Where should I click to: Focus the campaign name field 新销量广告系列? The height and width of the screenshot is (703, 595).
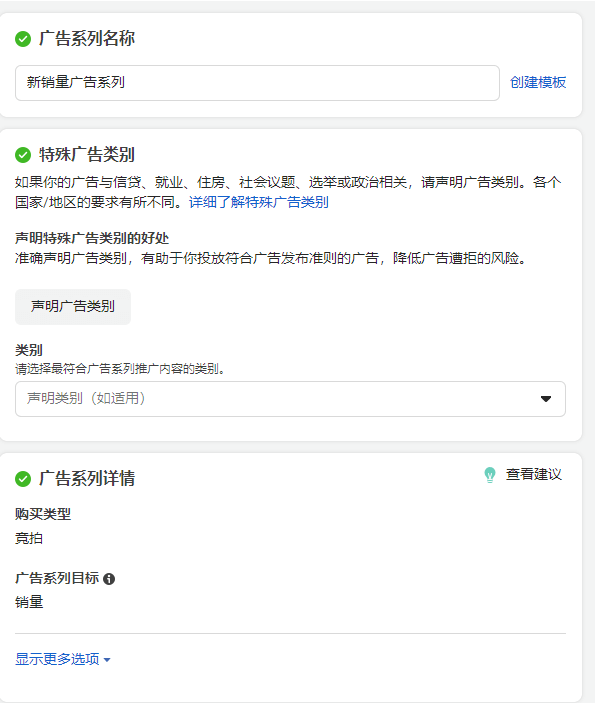tap(257, 83)
